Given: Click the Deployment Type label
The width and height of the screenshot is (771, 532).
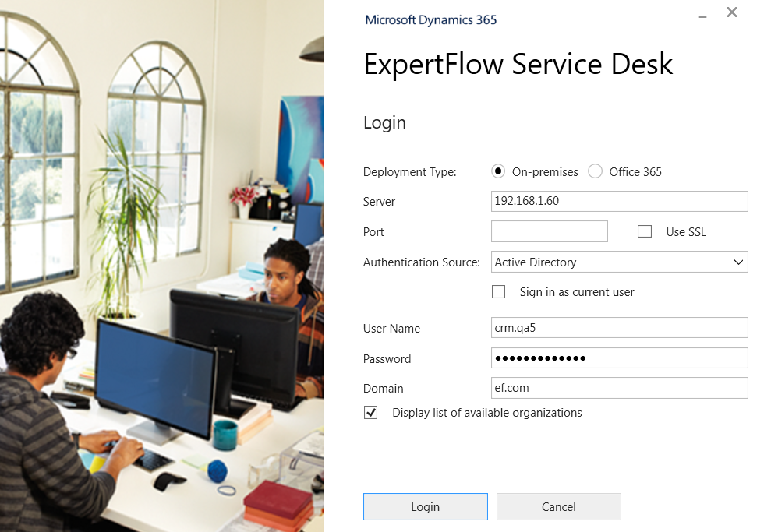Looking at the screenshot, I should point(409,172).
